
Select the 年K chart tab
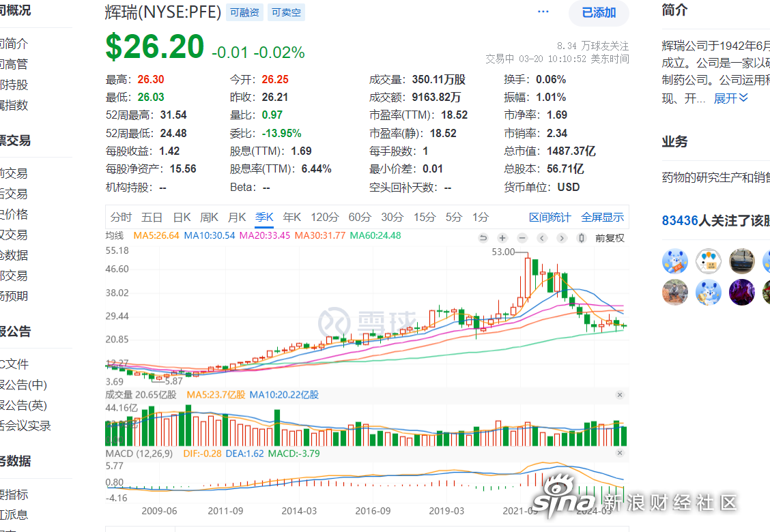coord(292,217)
